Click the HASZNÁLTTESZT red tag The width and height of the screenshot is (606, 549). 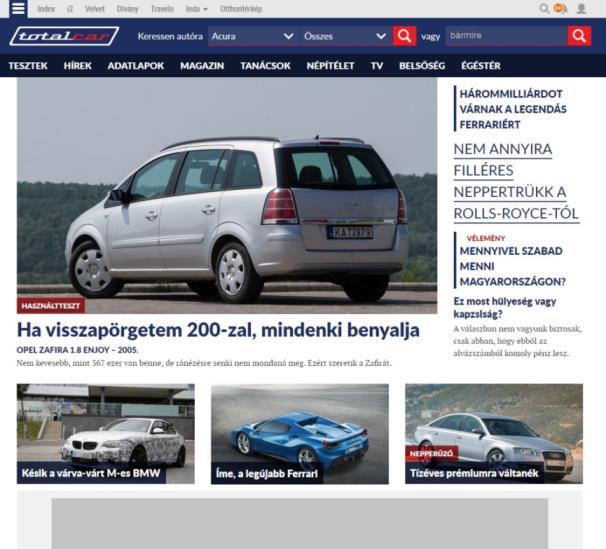click(x=51, y=306)
